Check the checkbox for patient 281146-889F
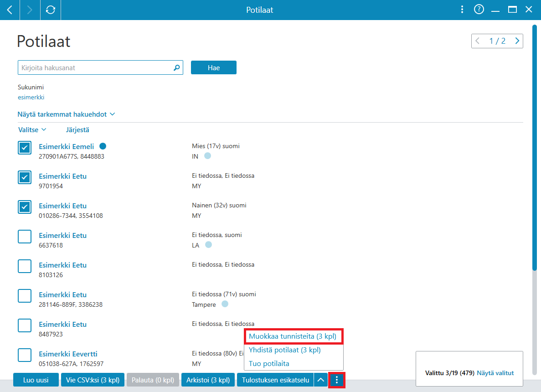This screenshot has height=392, width=541. 25,296
